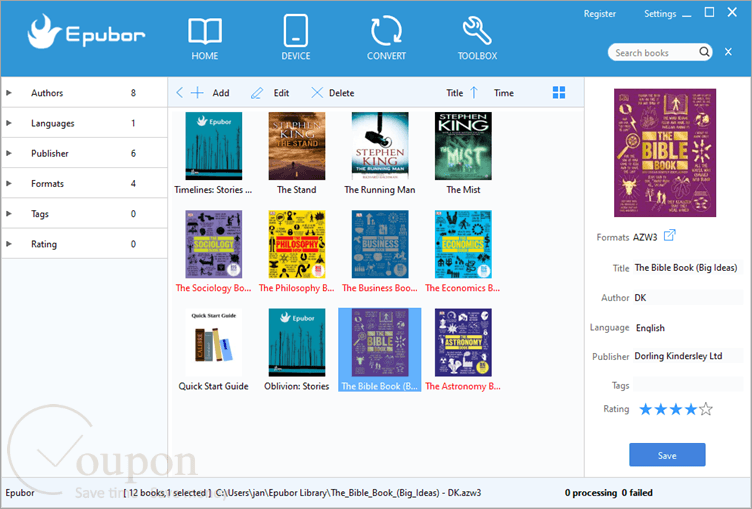
Task: Sort books by Time
Action: pyautogui.click(x=504, y=93)
